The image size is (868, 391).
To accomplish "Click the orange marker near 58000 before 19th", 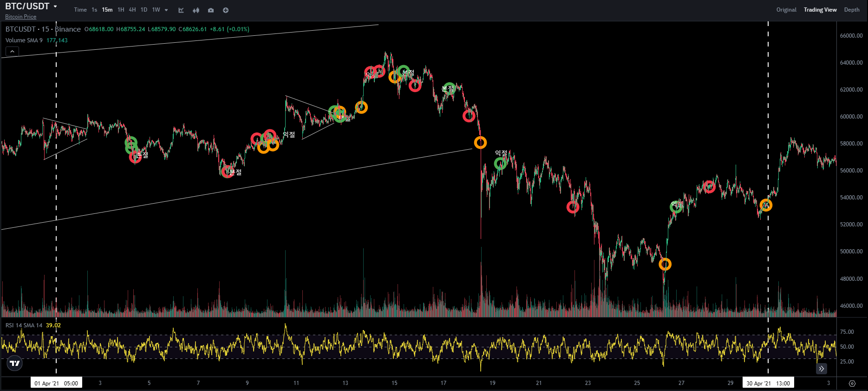I will [480, 143].
